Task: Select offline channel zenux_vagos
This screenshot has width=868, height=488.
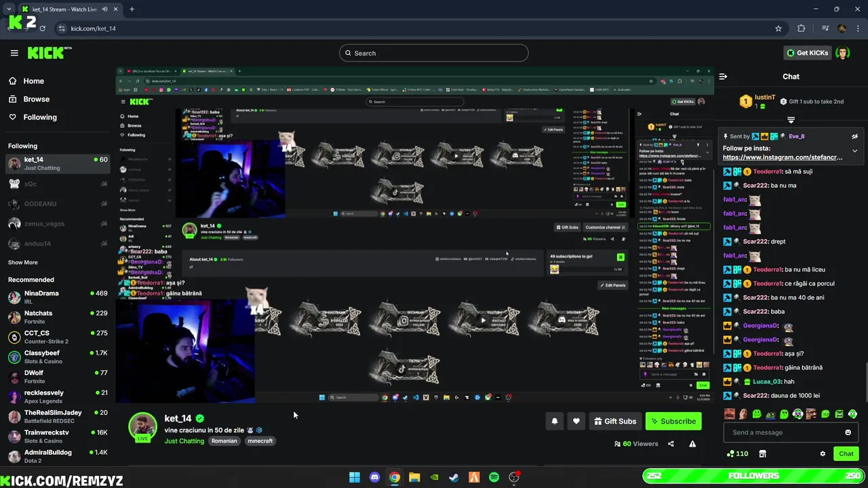Action: [57, 224]
